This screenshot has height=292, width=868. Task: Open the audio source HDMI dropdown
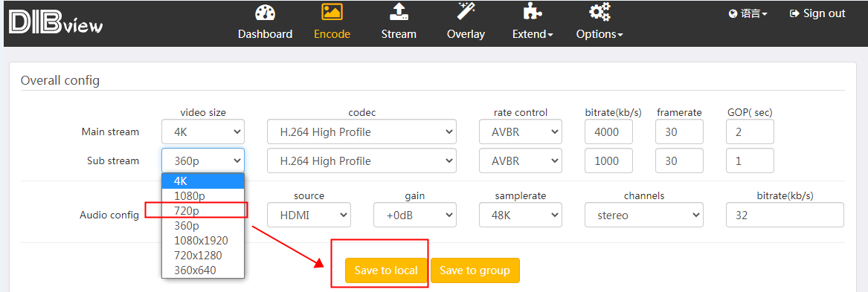click(309, 215)
